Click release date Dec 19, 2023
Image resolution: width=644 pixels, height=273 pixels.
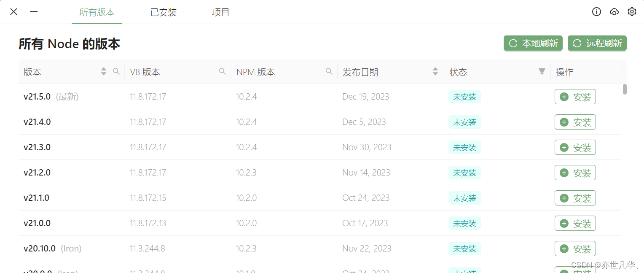point(365,97)
